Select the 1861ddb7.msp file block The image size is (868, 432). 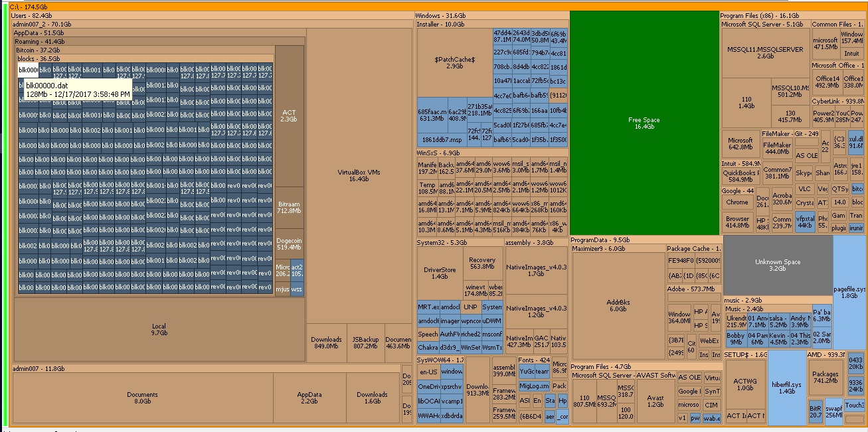pos(442,140)
